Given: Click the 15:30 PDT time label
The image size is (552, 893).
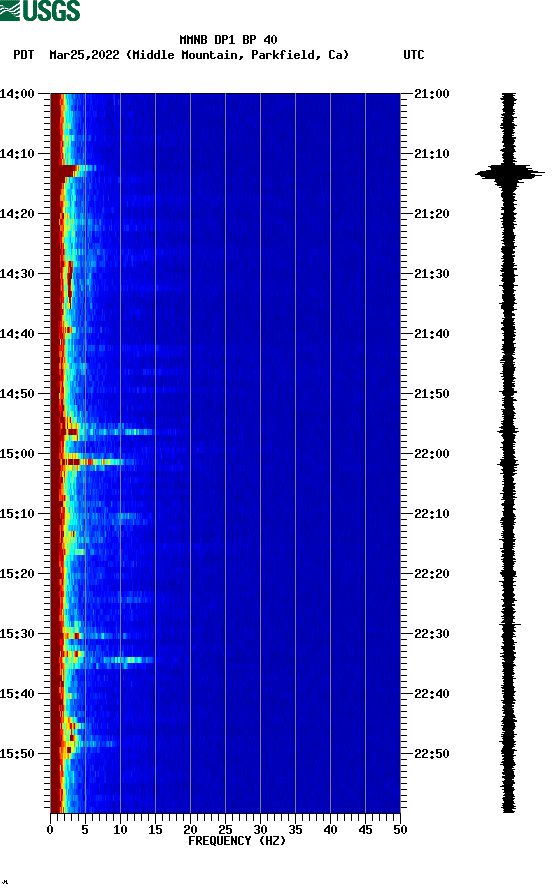Looking at the screenshot, I should [x=17, y=634].
